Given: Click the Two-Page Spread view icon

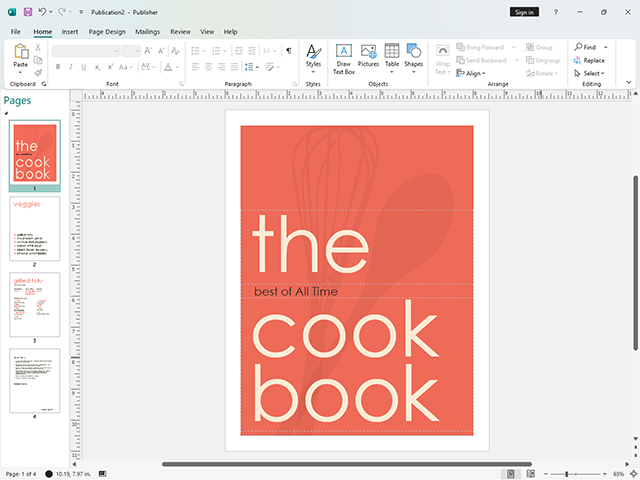Looking at the screenshot, I should (531, 474).
